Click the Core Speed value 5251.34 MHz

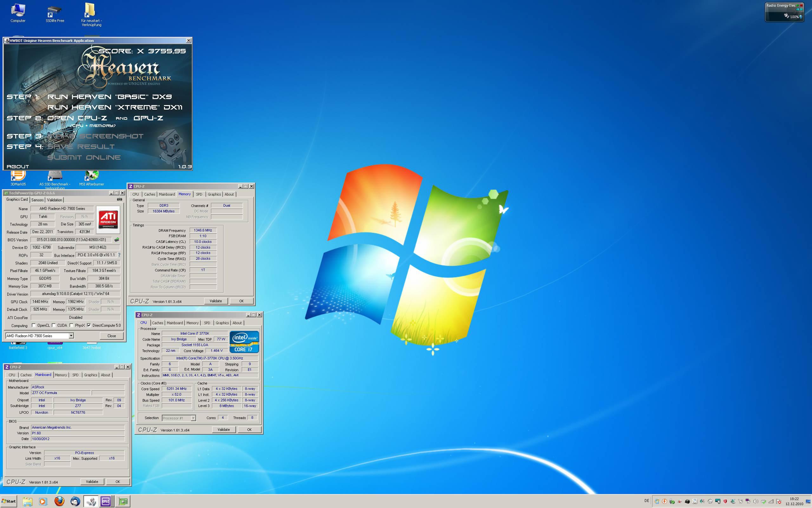[x=176, y=389]
